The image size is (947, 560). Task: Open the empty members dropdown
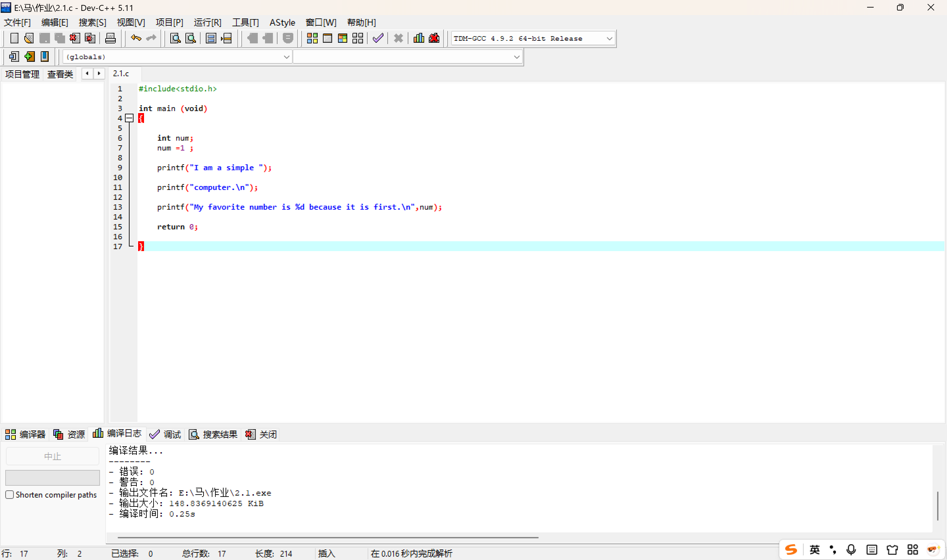(x=516, y=57)
